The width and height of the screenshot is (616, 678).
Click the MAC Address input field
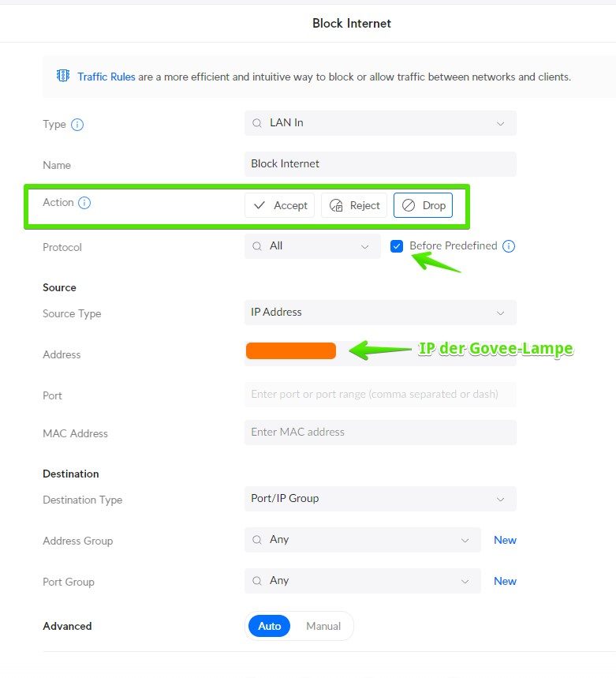(381, 432)
